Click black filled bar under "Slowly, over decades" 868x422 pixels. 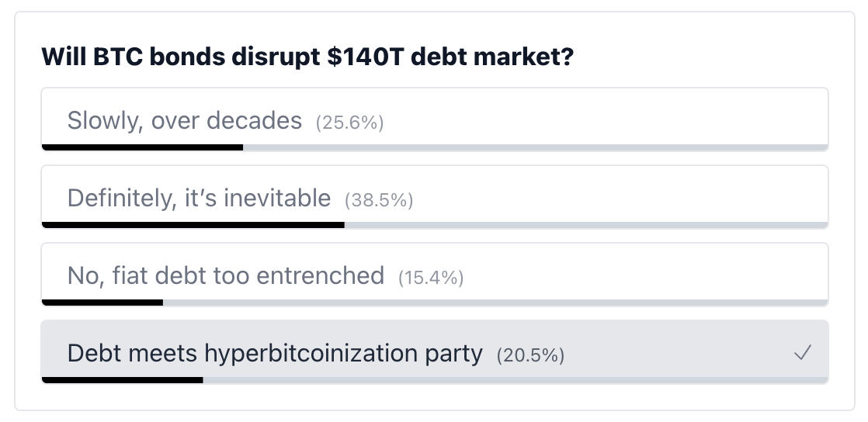[x=142, y=147]
